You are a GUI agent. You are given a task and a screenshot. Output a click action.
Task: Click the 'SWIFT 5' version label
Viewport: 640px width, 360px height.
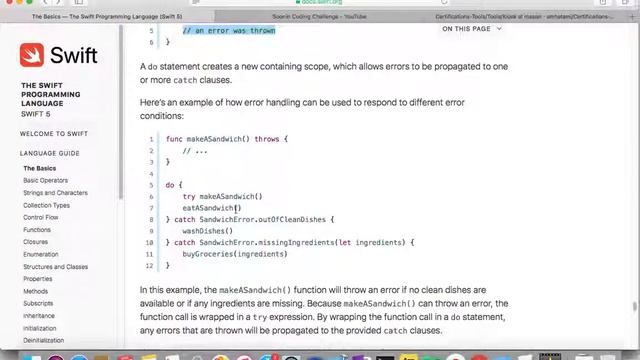click(36, 114)
